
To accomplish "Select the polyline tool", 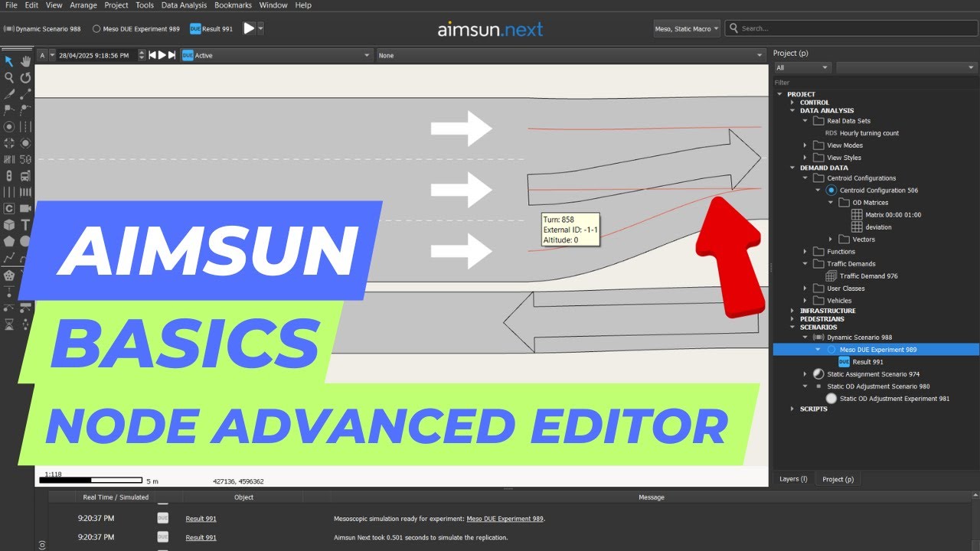I will [9, 258].
